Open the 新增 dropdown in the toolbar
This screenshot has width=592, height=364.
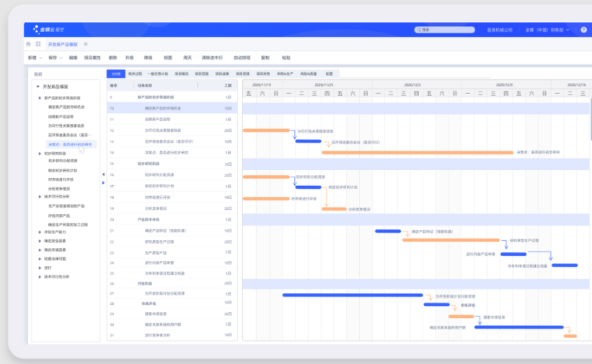[x=35, y=58]
